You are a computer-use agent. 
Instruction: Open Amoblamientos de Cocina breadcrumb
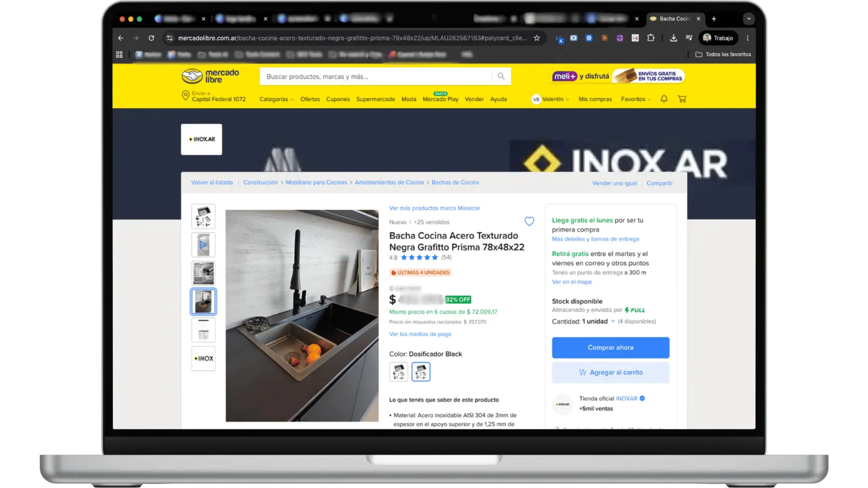[389, 183]
